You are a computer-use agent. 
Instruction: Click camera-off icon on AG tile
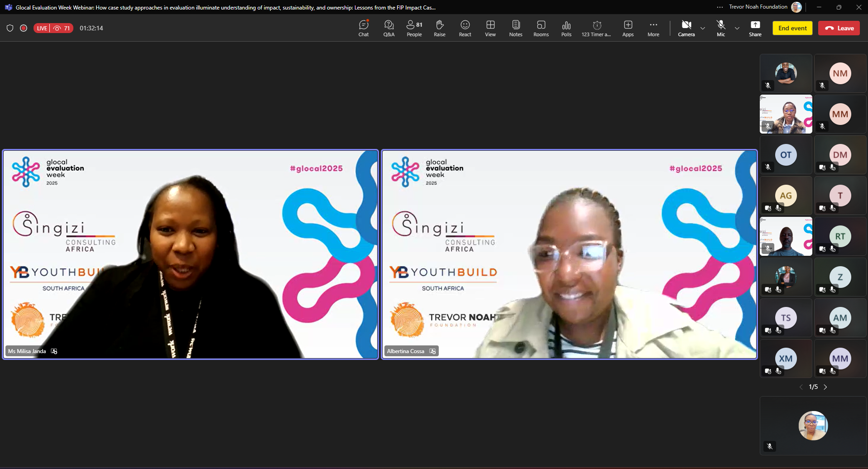click(768, 208)
